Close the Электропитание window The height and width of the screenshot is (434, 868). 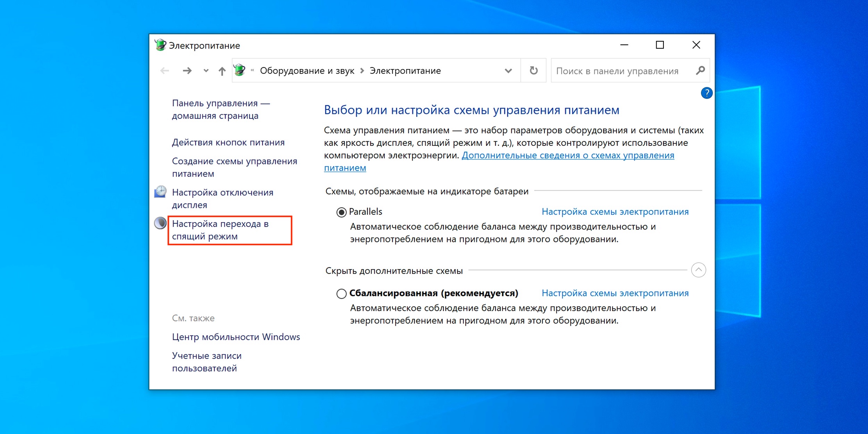click(696, 45)
